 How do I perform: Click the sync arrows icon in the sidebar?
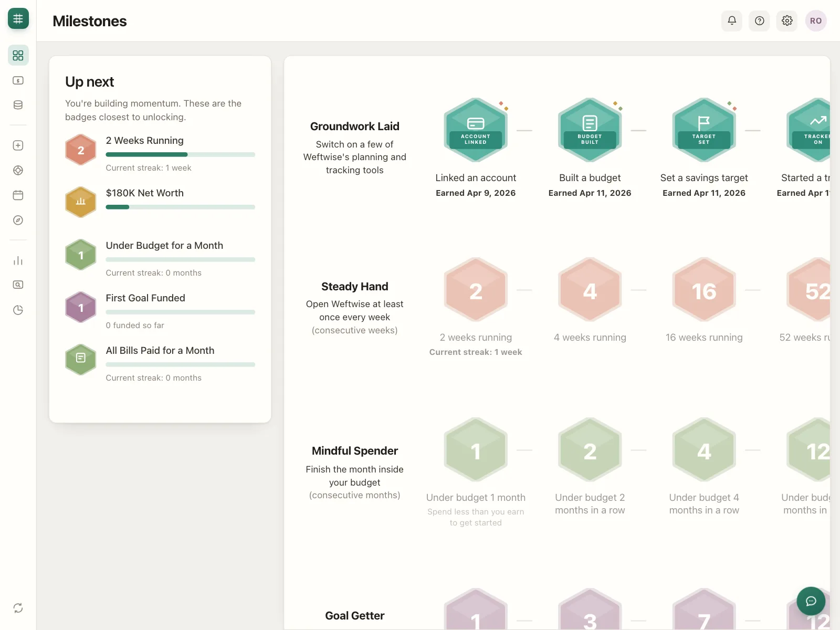tap(18, 608)
